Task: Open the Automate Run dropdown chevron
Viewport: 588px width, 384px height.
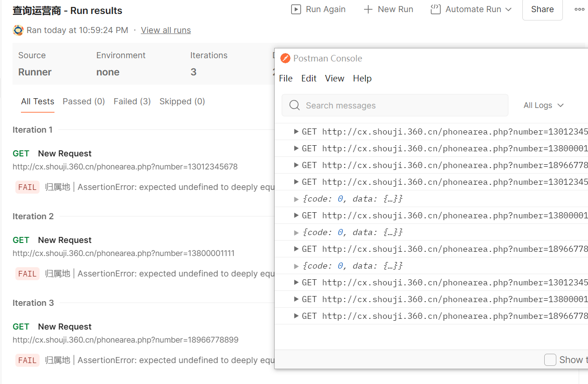Action: (508, 9)
